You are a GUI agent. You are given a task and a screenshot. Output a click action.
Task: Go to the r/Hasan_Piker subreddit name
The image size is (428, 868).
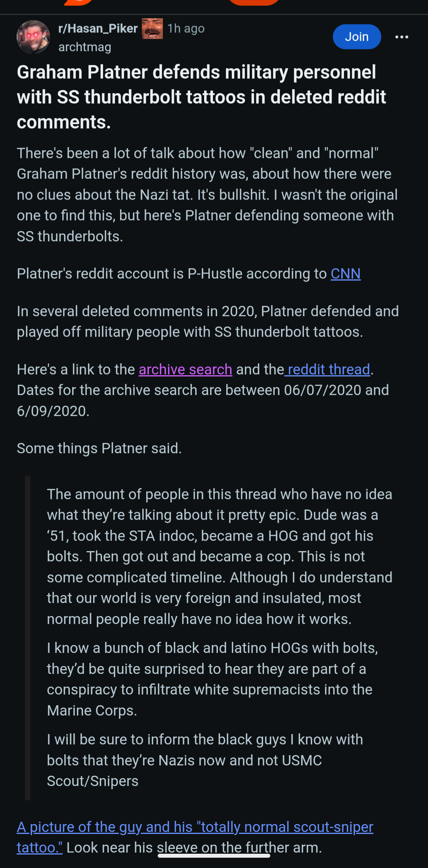tap(98, 29)
